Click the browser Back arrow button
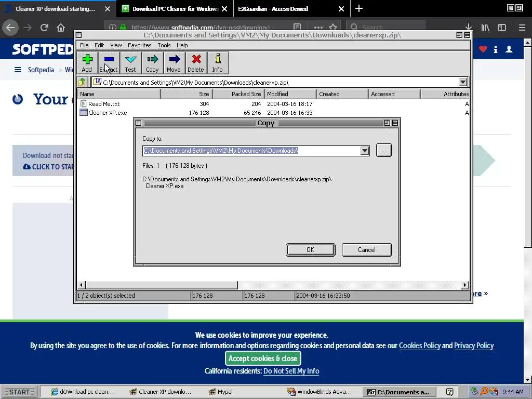Screen dimensions: 532x399 click(x=10, y=28)
